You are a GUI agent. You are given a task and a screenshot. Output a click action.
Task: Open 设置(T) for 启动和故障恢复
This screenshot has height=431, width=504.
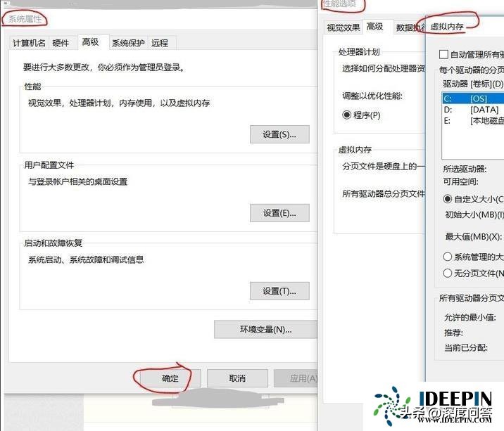point(279,291)
